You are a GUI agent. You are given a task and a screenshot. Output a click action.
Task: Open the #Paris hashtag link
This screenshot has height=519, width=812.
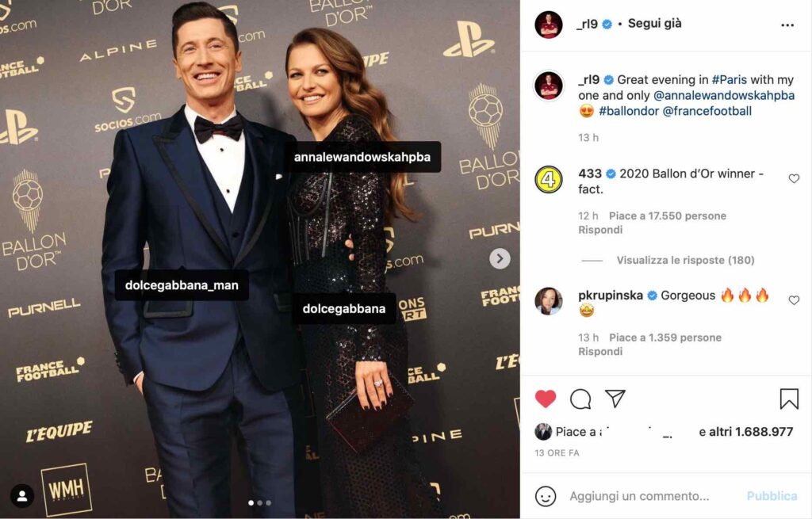click(730, 80)
